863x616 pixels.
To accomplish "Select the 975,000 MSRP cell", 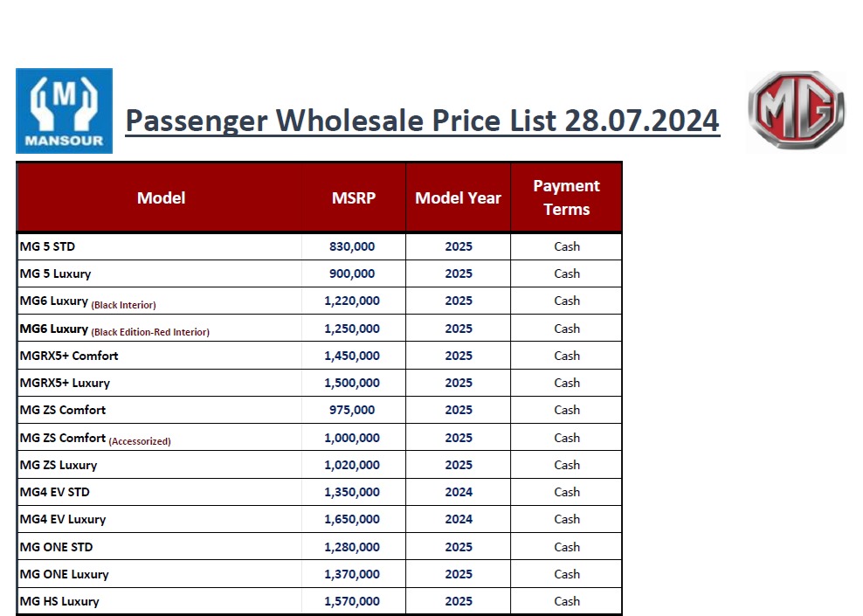I will coord(352,410).
